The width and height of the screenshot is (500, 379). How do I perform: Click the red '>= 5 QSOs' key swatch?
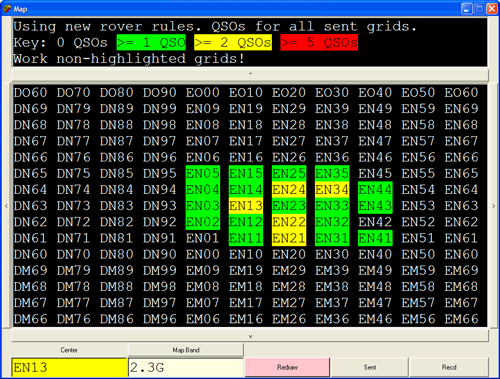(319, 43)
